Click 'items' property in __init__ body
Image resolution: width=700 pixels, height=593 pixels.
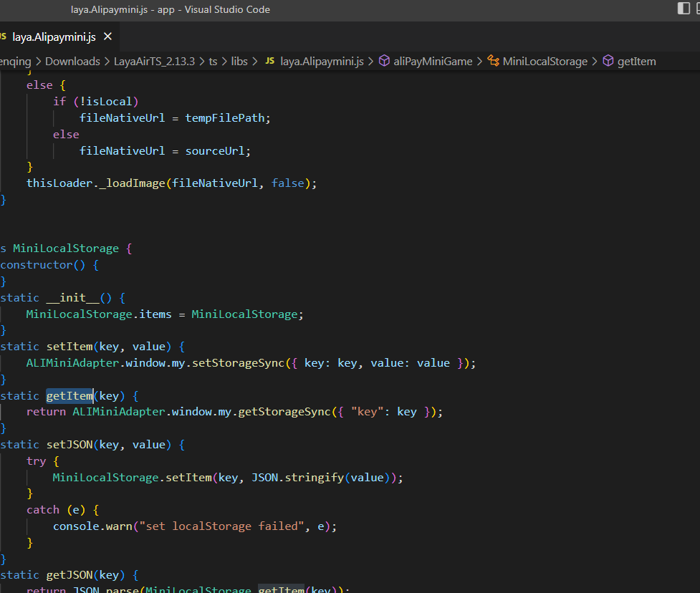[155, 314]
